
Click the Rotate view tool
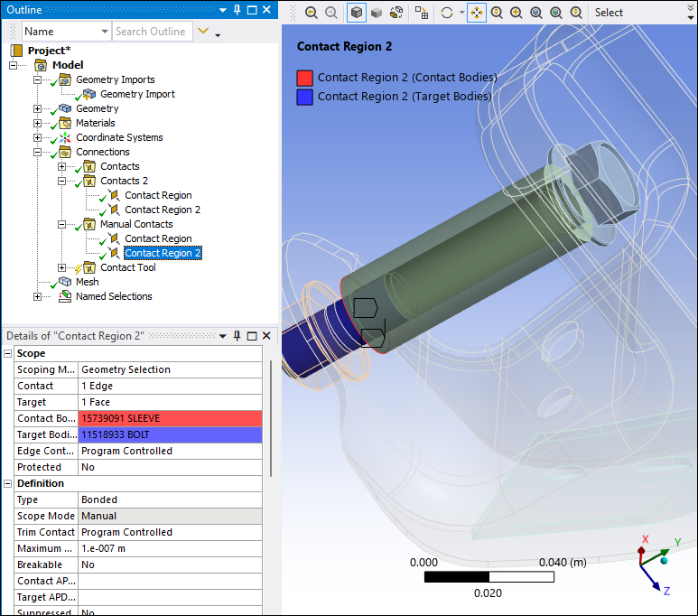coord(446,13)
